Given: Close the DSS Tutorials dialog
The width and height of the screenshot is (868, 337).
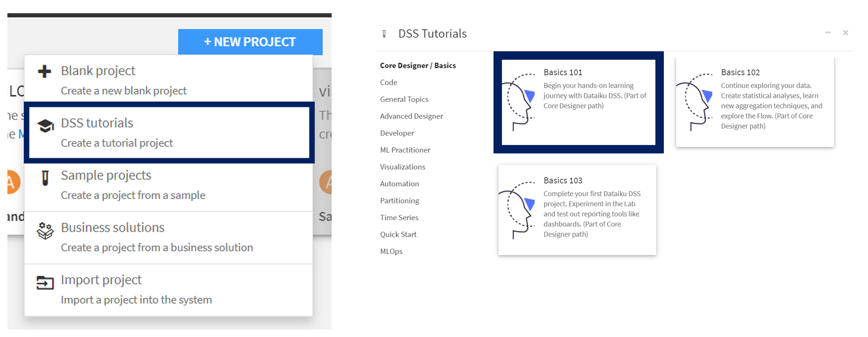Looking at the screenshot, I should tap(846, 33).
